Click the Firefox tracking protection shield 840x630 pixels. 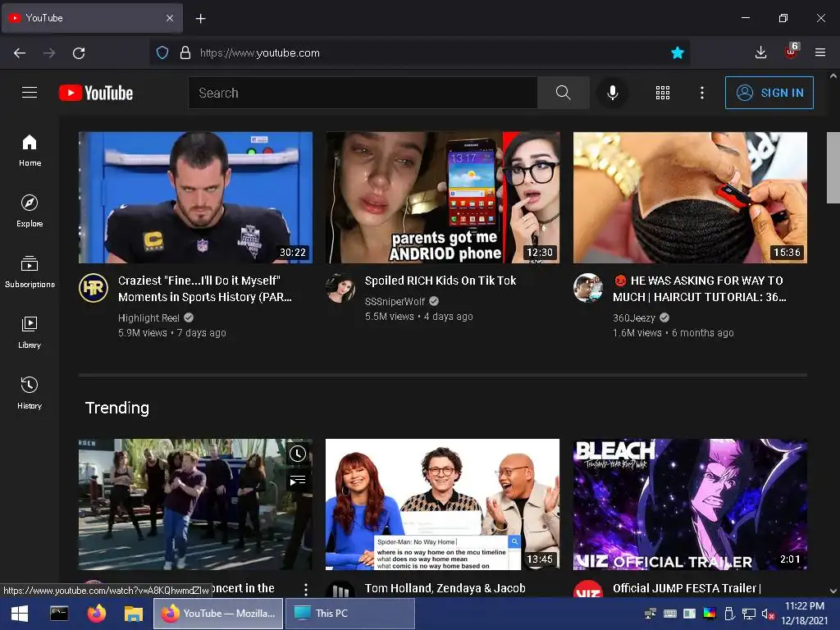[162, 52]
